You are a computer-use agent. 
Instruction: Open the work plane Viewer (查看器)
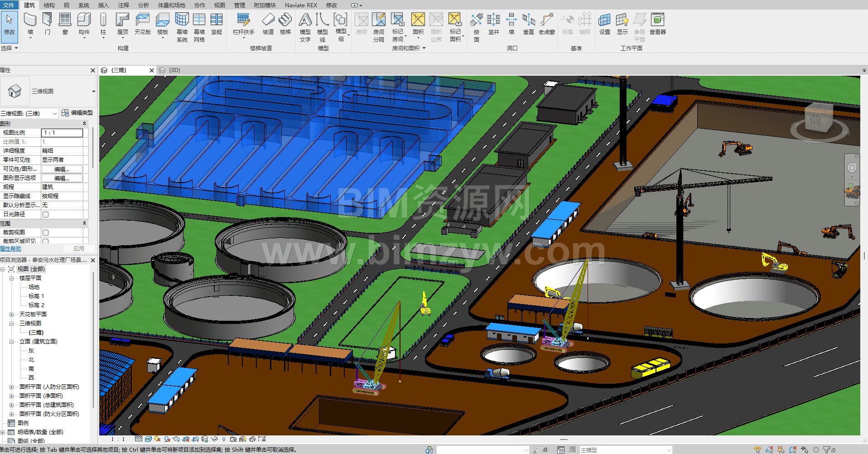click(658, 24)
